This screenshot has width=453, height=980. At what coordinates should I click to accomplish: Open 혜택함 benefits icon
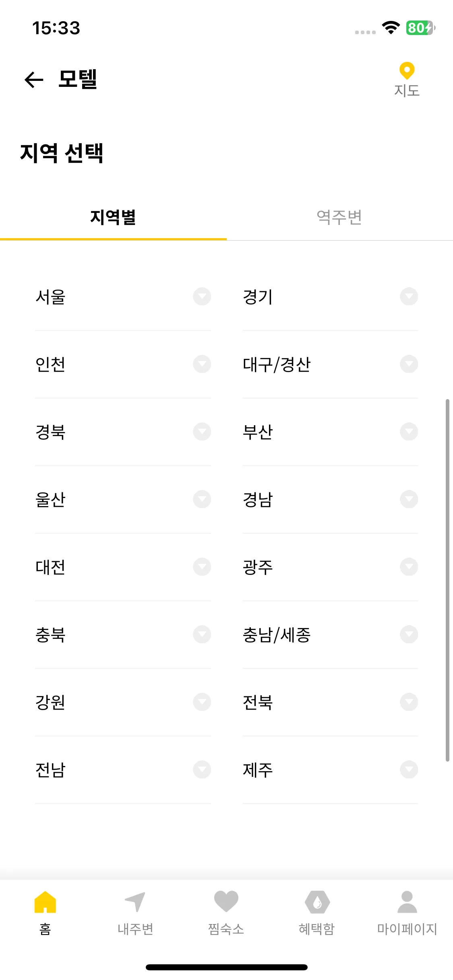pos(317,902)
